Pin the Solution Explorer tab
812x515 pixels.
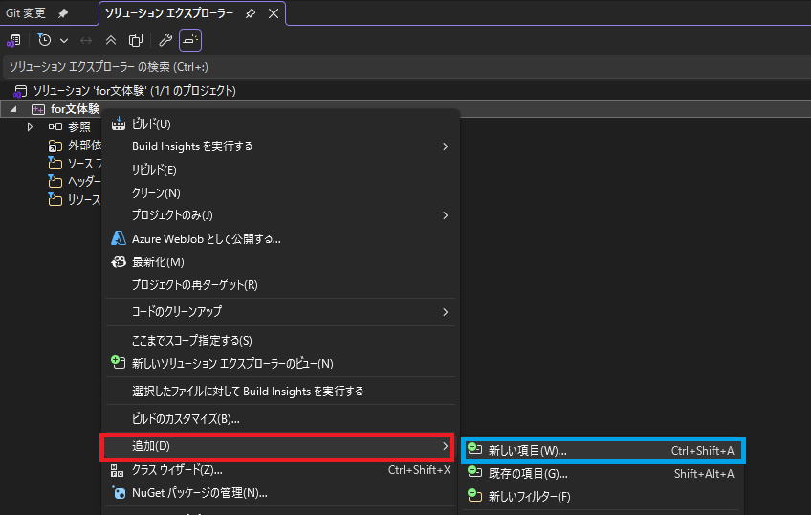251,13
